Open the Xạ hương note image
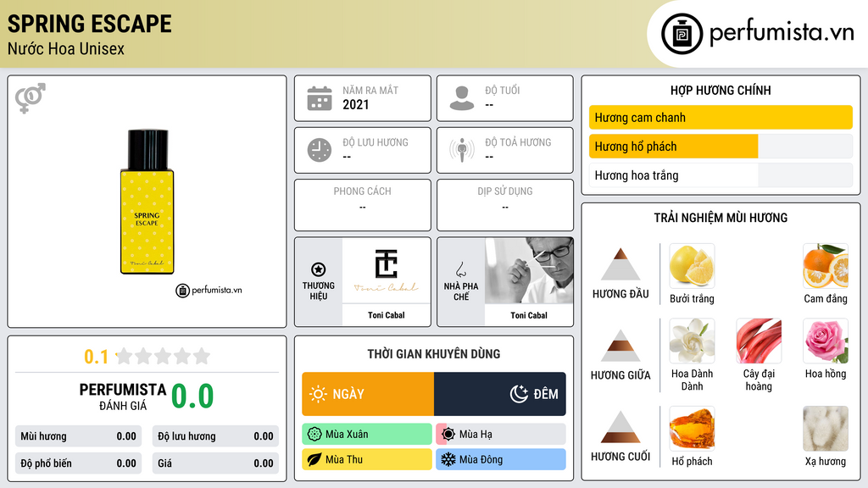 point(826,429)
